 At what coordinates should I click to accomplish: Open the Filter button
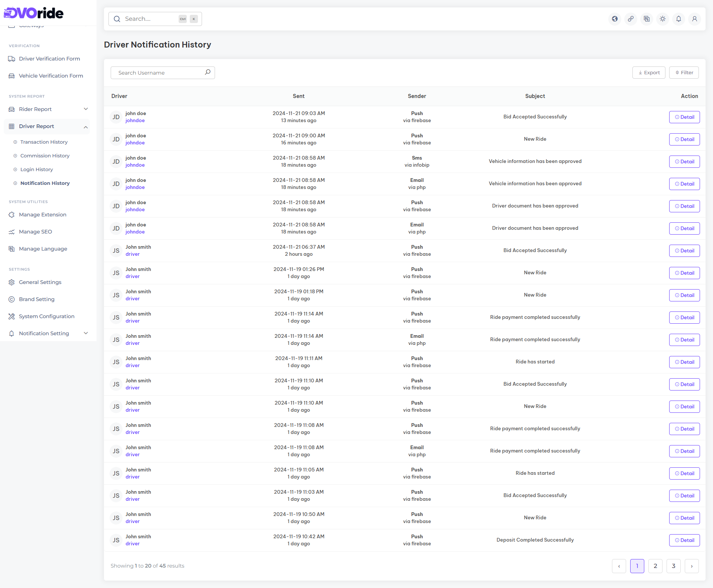click(684, 73)
